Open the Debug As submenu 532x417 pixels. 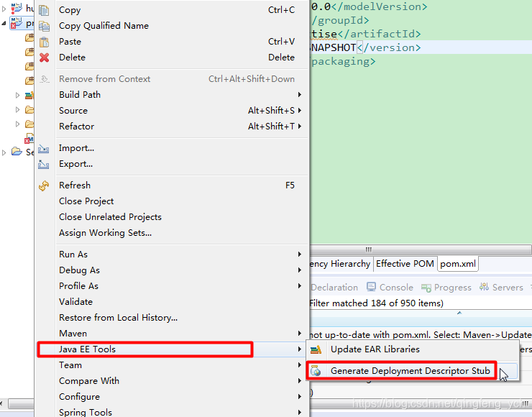click(x=173, y=270)
